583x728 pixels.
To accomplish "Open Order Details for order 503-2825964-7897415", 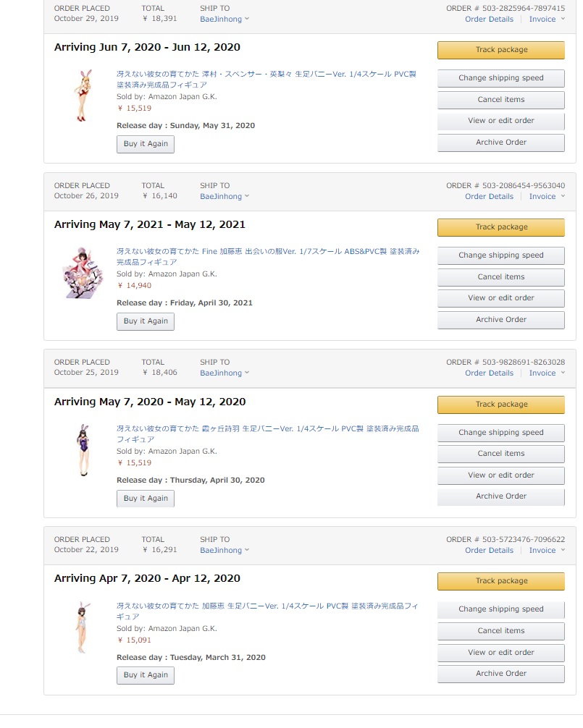I will tap(489, 19).
